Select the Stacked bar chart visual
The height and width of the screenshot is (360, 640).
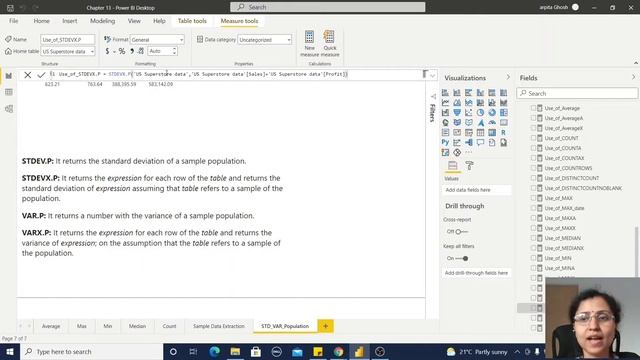tap(445, 93)
